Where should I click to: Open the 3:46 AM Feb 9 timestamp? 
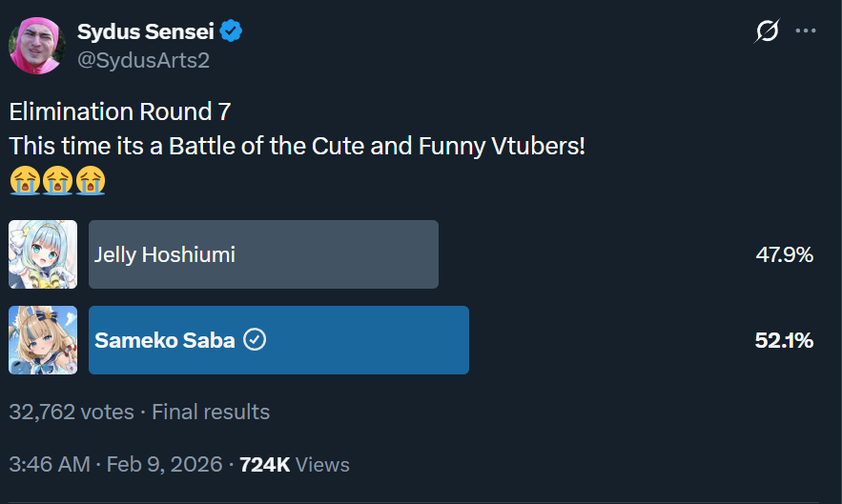pos(115,465)
